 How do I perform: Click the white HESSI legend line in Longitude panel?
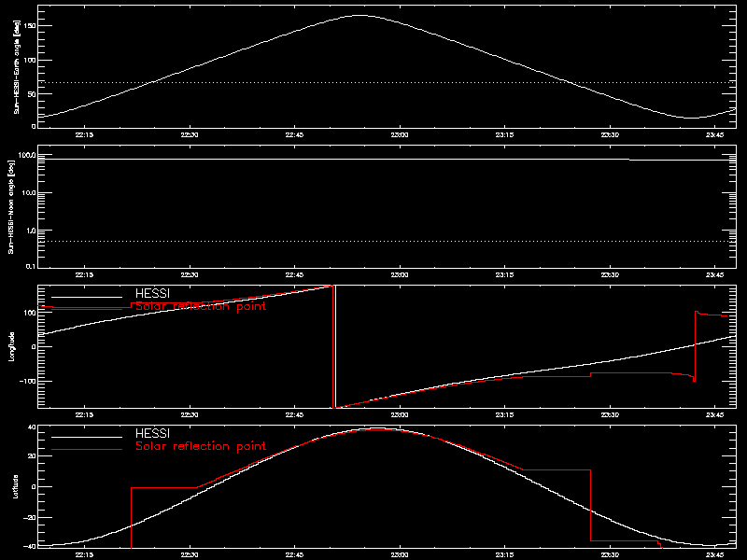pyautogui.click(x=87, y=297)
